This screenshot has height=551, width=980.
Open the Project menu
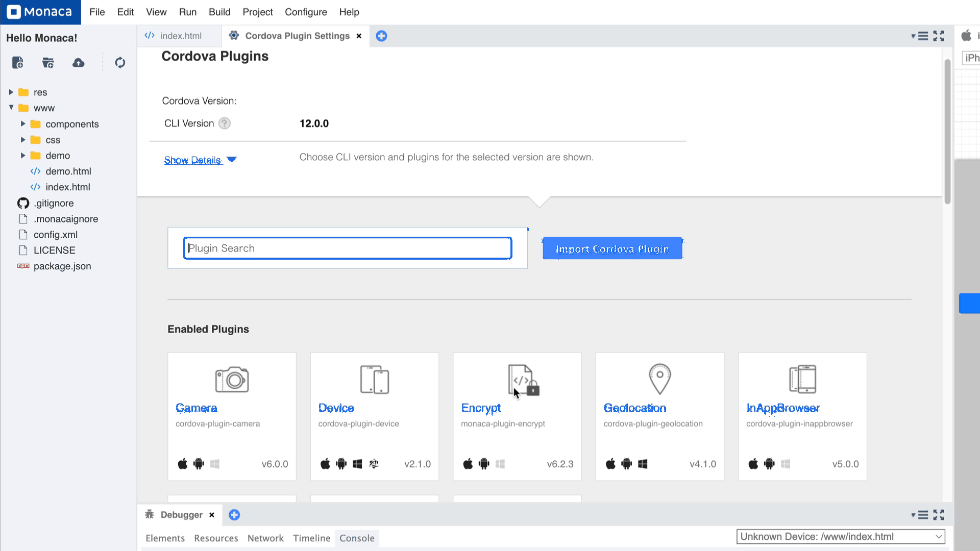point(258,12)
